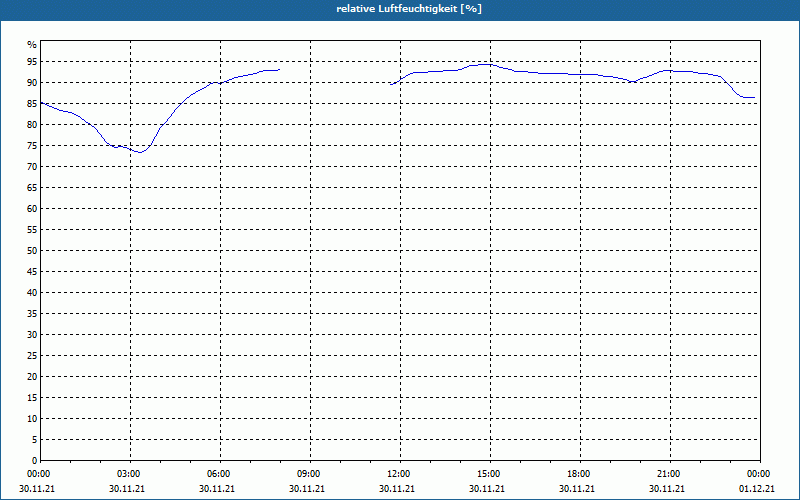
Task: Click the '30.11.21' date below 06:00
Action: [x=217, y=489]
